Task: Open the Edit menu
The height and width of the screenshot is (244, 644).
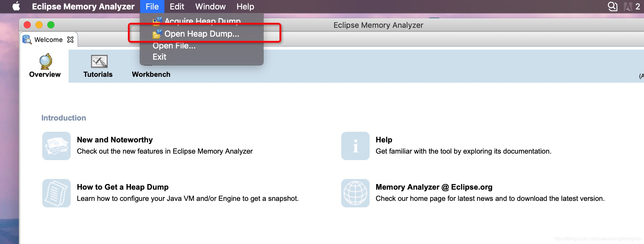Action: (177, 6)
